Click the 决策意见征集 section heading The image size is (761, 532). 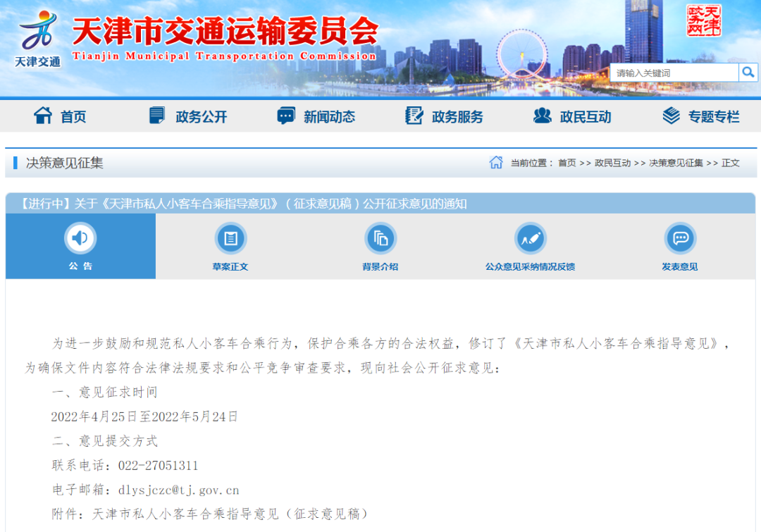tap(65, 163)
